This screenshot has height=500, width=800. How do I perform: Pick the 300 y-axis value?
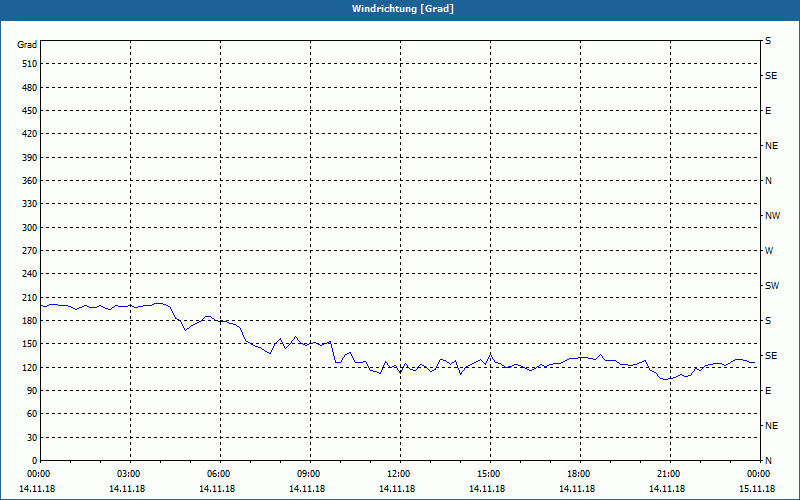pyautogui.click(x=29, y=227)
